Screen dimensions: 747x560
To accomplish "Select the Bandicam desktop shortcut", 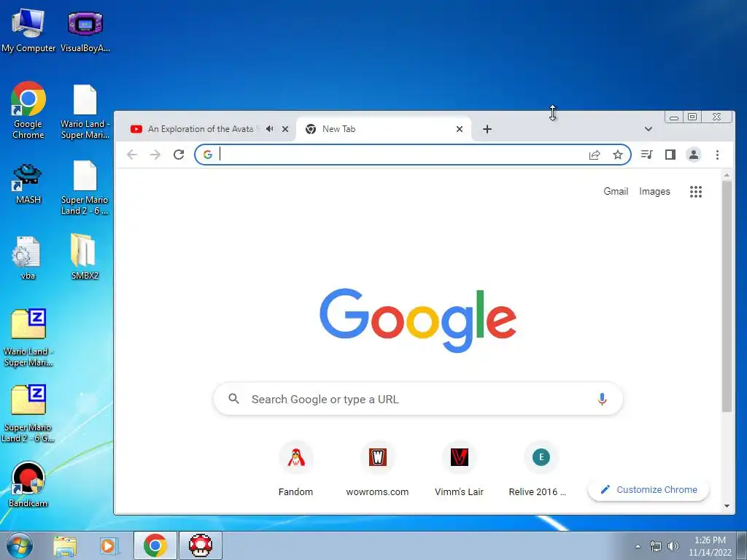I will coord(28,484).
